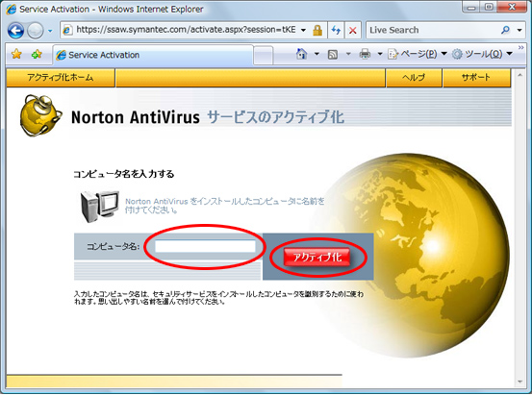Click the Add to Favorites icon
Viewport: 532px width, 395px height.
click(x=37, y=54)
